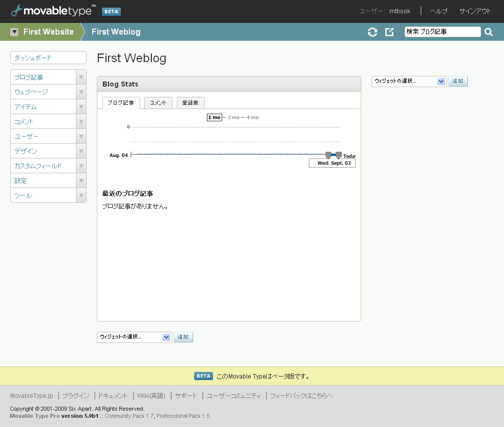Screen dimensions: 504x427
Task: Open the ウェブページ sidebar menu
Action: (x=43, y=92)
